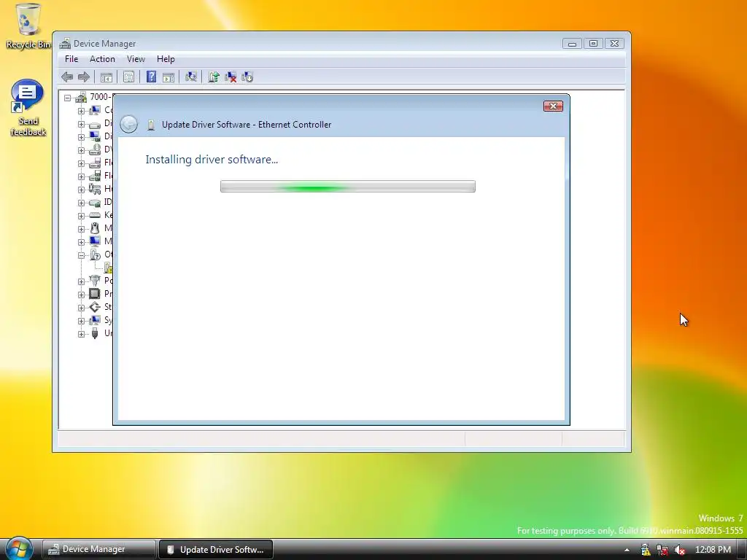The width and height of the screenshot is (747, 560).
Task: Toggle the Show/Hide Action Pane toolbar icon
Action: pos(169,77)
